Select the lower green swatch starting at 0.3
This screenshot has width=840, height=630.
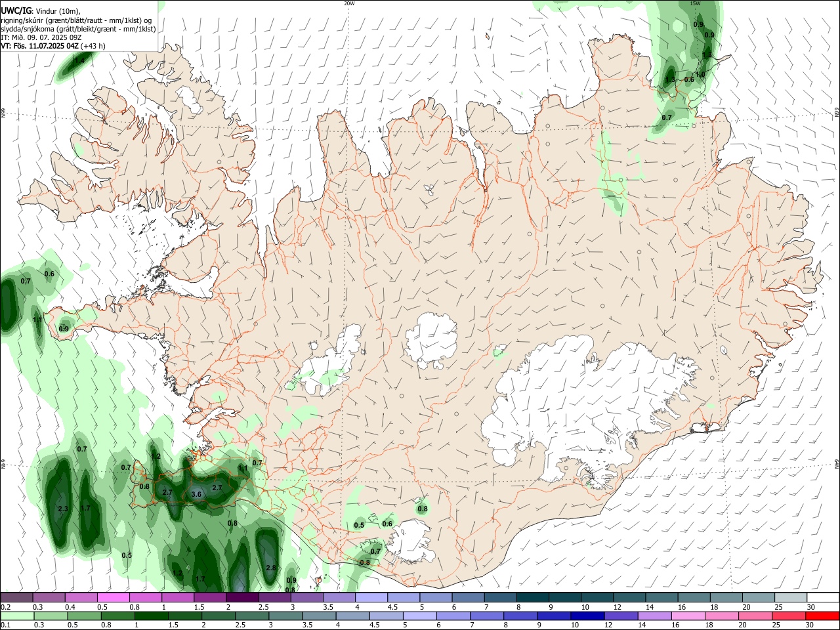click(51, 616)
